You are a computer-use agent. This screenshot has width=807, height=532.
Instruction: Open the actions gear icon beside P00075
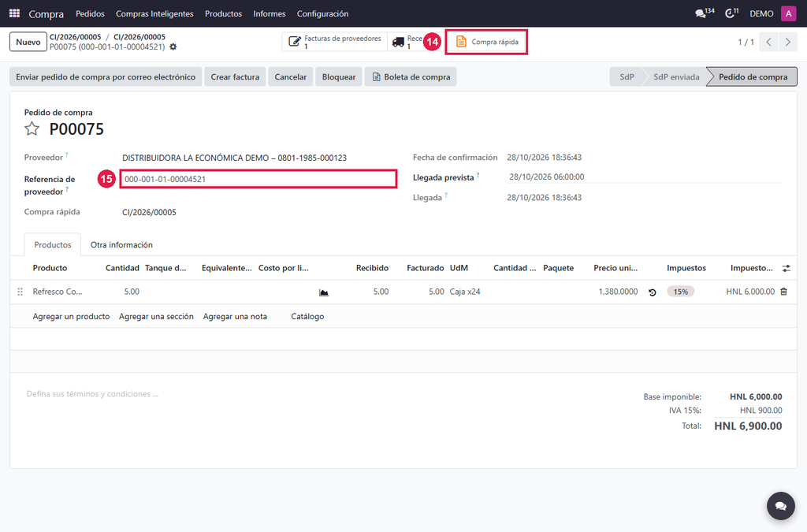coord(173,47)
